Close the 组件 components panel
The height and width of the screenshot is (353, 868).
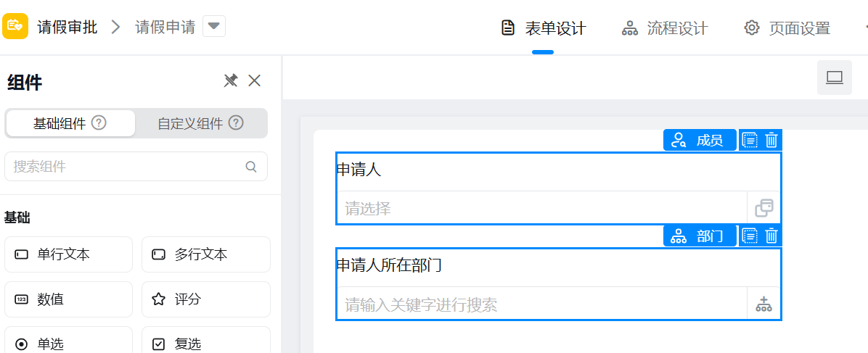point(255,80)
